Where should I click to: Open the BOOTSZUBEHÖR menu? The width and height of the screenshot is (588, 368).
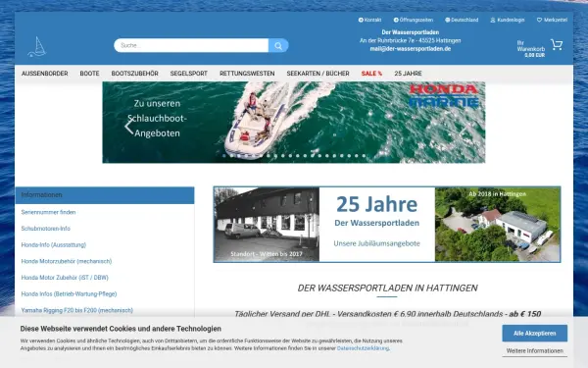[x=134, y=74]
